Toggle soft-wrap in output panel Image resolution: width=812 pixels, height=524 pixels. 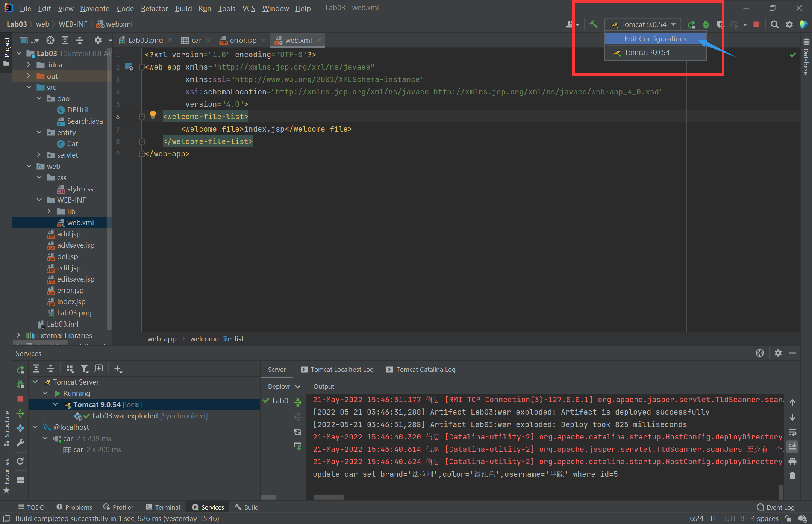[x=792, y=432]
